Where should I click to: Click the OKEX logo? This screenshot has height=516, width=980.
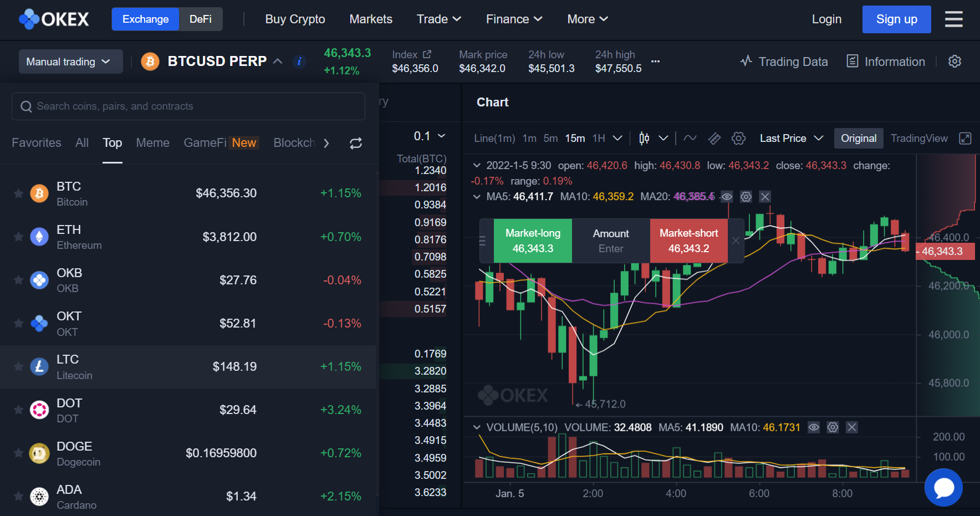(x=54, y=19)
